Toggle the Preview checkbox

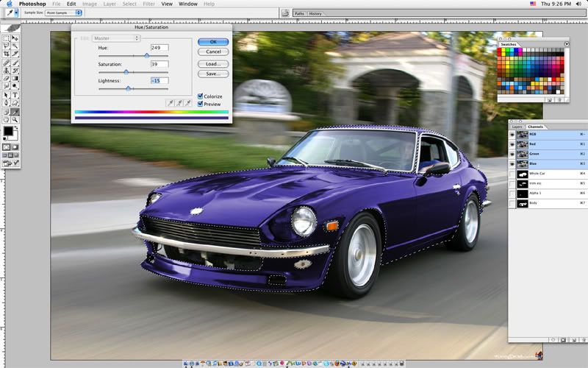click(200, 104)
